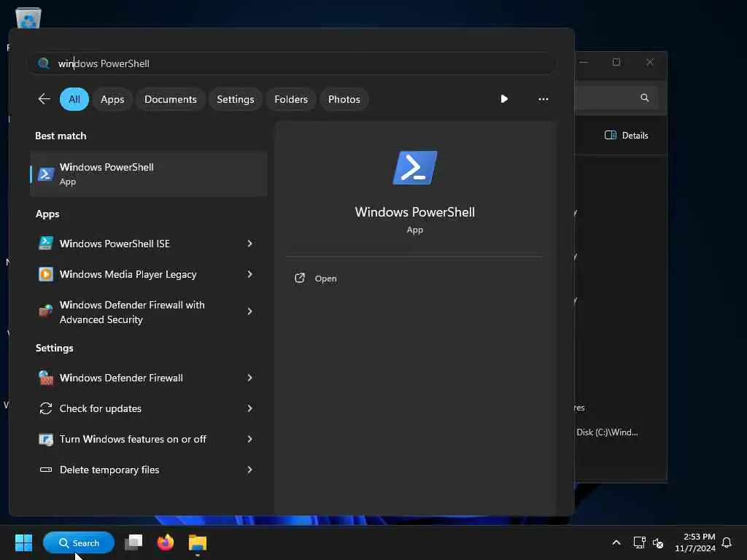
Task: Click the Windows PowerShell ISE app icon
Action: 46,244
